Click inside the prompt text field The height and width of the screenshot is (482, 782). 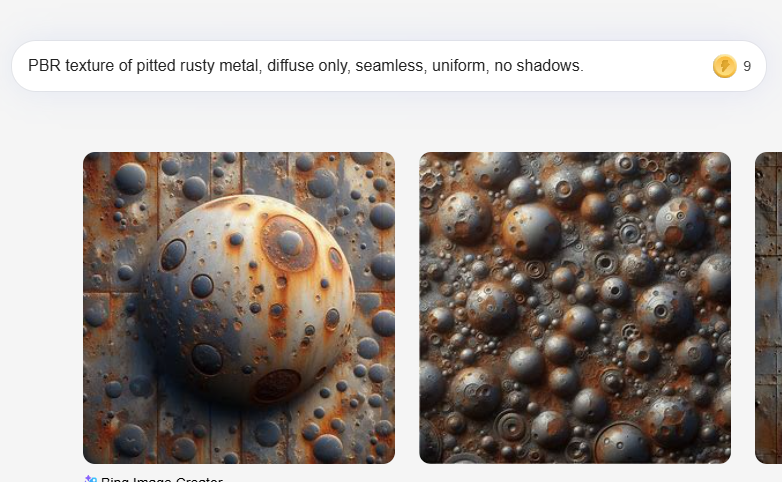(x=389, y=66)
